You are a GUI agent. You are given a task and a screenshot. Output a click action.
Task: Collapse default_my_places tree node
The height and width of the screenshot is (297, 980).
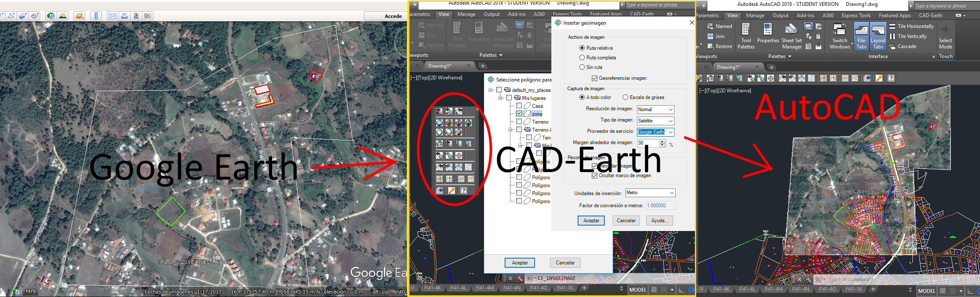click(x=491, y=90)
